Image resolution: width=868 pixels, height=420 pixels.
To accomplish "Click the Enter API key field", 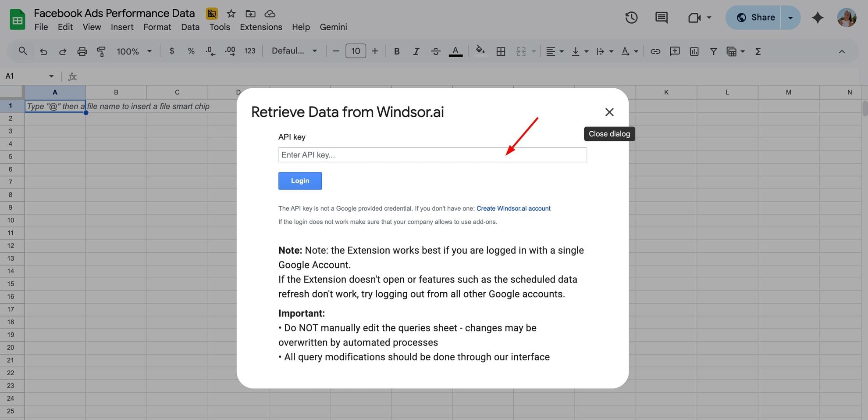I will (x=432, y=154).
